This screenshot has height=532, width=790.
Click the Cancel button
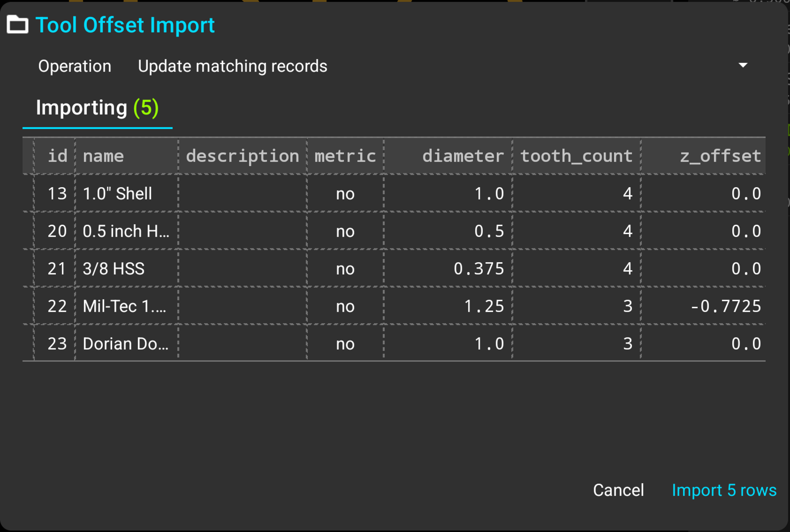(x=618, y=490)
